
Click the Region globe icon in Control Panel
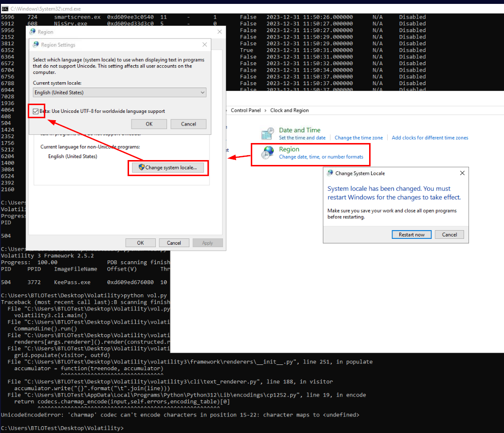pyautogui.click(x=267, y=153)
